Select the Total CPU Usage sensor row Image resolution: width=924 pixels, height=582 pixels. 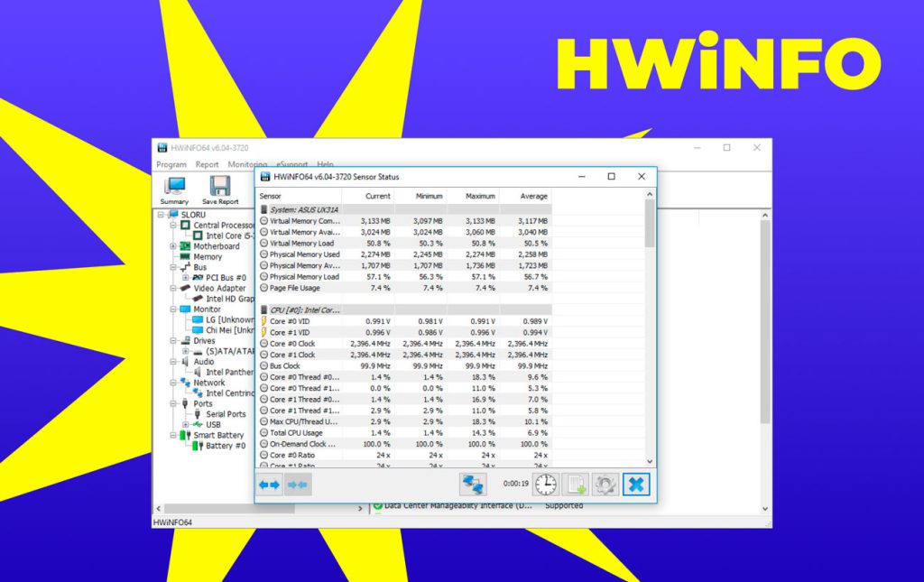[x=404, y=433]
